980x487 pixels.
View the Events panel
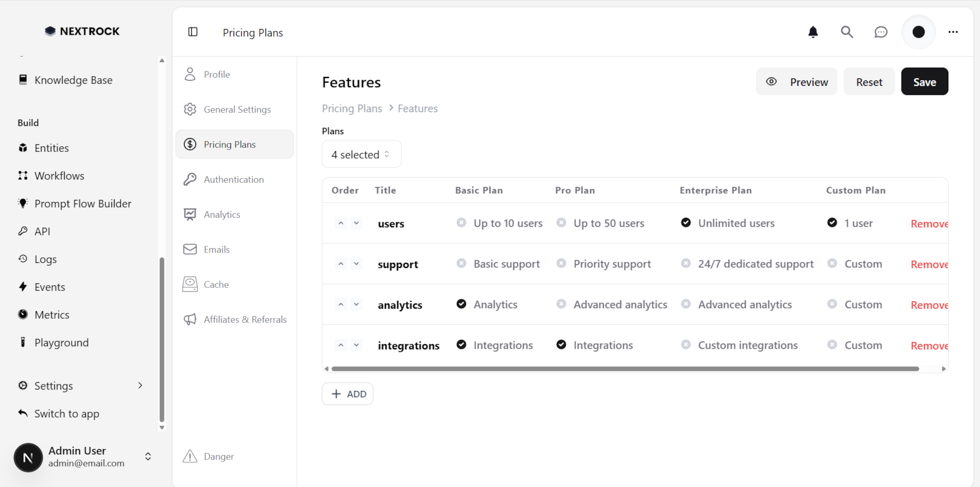click(x=50, y=287)
